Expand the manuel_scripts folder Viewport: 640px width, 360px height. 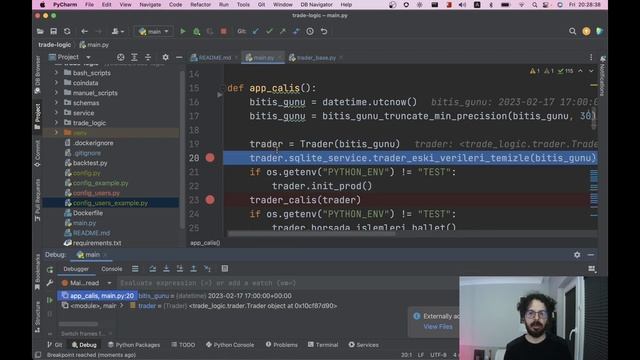[56, 93]
